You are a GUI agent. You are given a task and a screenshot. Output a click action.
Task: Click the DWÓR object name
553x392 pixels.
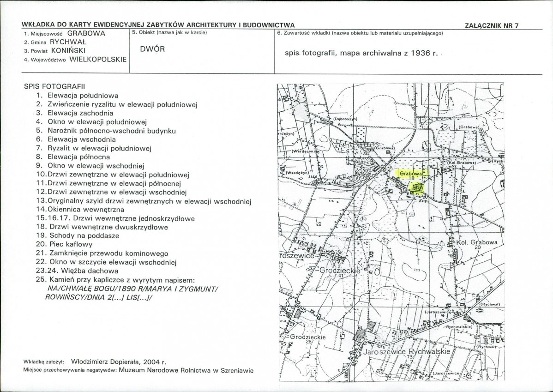[152, 49]
